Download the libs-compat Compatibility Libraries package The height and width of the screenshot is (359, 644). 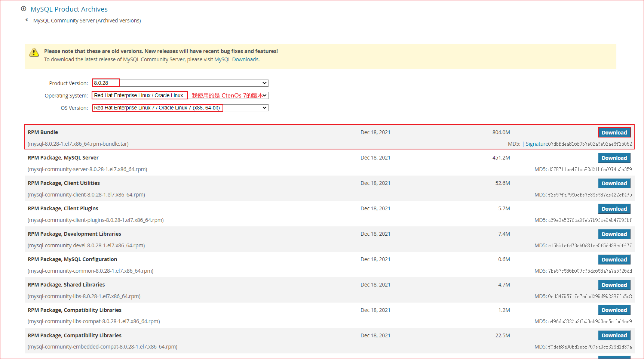pos(614,310)
